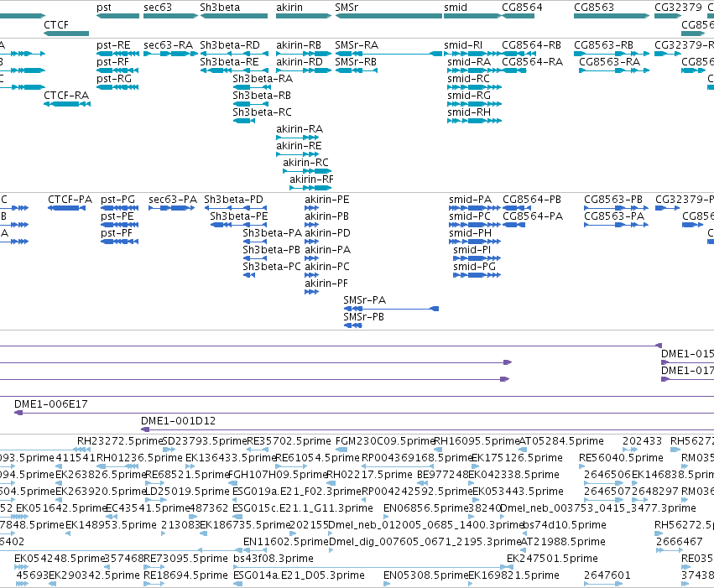Click transcript smid-RA
Image resolution: width=714 pixels, height=588 pixels.
pyautogui.click(x=475, y=70)
